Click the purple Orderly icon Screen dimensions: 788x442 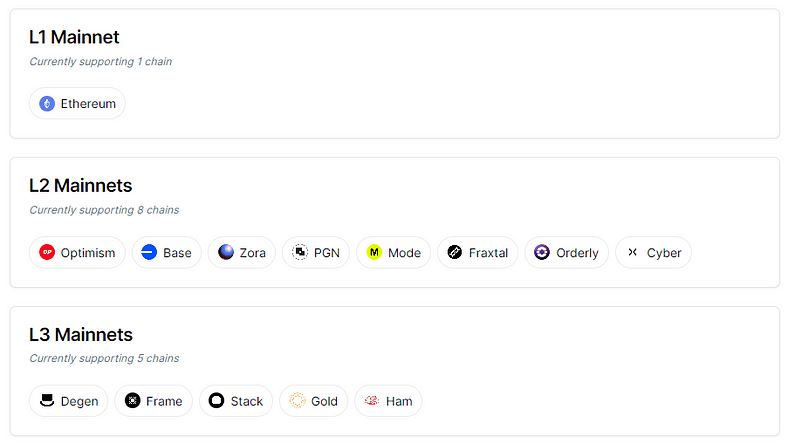pos(542,252)
